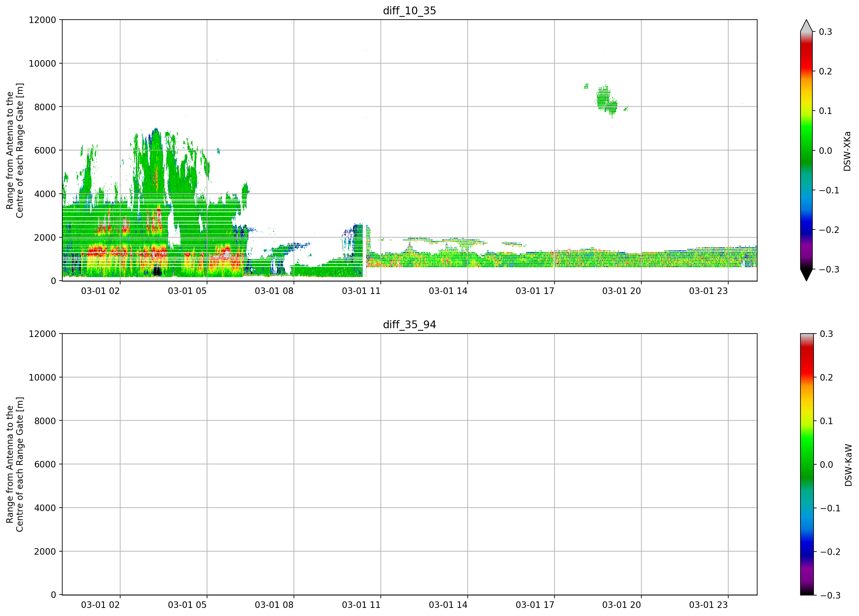Click the 0.2 tick label on the DSW-KaW colorbar
This screenshot has height=616, width=859.
[826, 377]
